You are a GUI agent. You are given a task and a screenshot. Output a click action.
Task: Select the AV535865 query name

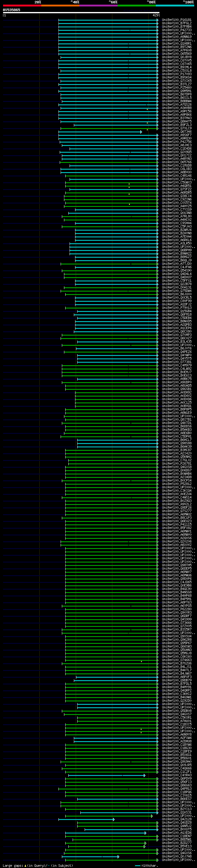pyautogui.click(x=11, y=10)
